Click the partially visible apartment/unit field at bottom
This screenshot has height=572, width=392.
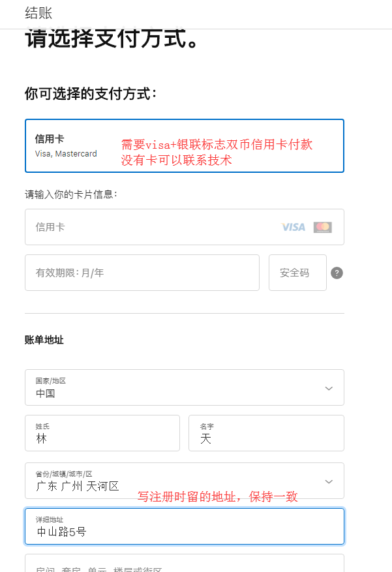pyautogui.click(x=184, y=565)
